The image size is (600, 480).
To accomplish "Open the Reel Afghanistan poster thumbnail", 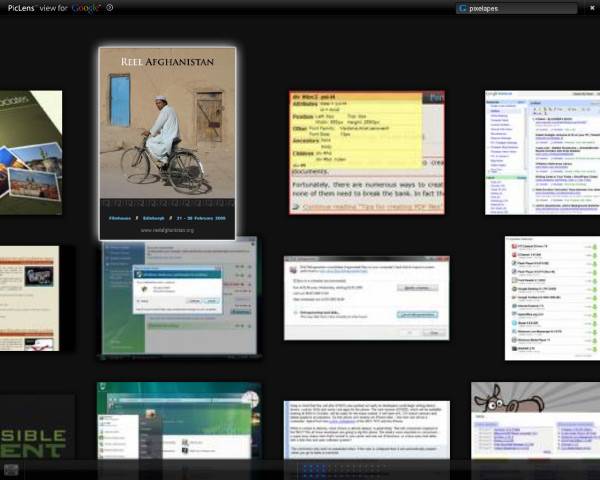I will 167,144.
